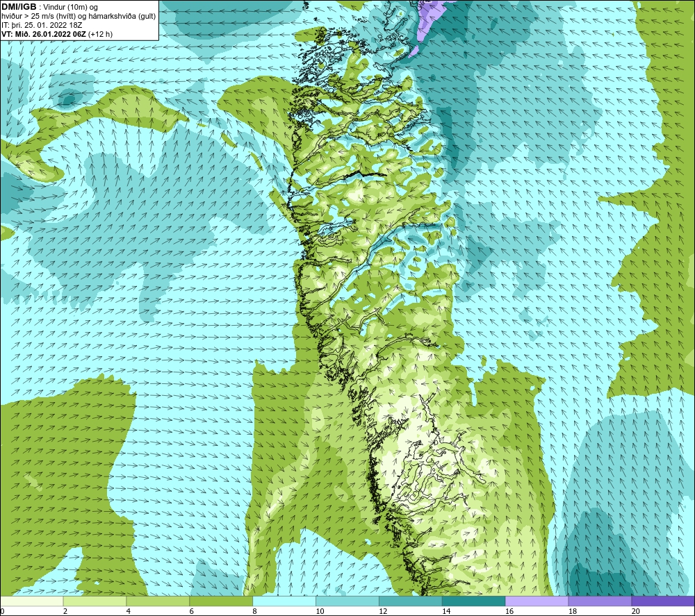Click the valid time 'VT: Mið. 26.01.2022 06Z'
The height and width of the screenshot is (616, 695).
(44, 34)
